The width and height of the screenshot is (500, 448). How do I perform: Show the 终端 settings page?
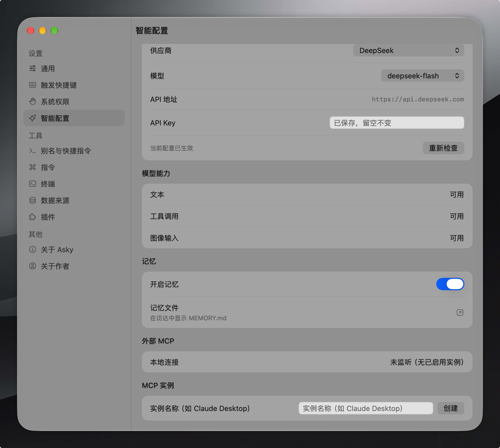(74, 184)
